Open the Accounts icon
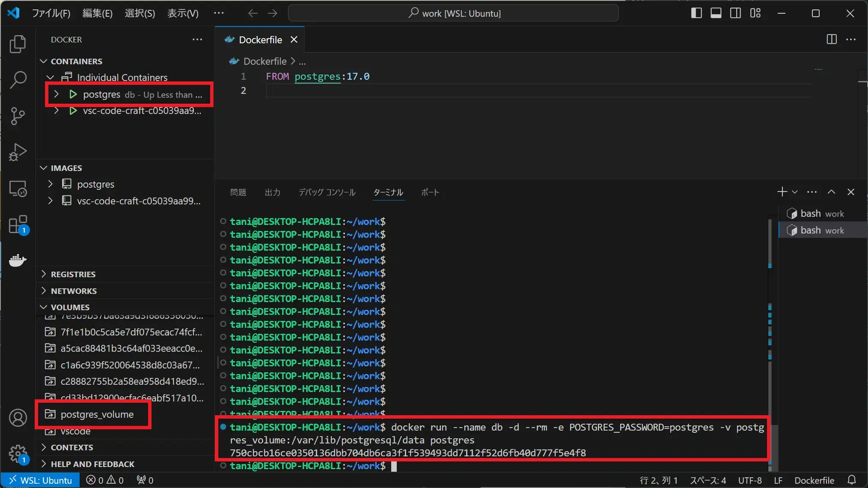The width and height of the screenshot is (868, 488). point(18,418)
